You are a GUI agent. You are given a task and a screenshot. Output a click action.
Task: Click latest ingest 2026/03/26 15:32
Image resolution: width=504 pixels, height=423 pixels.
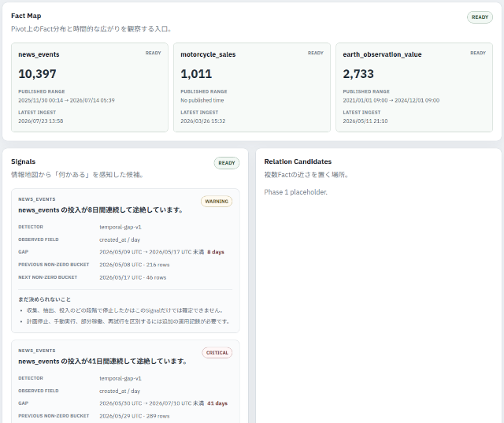coord(203,121)
